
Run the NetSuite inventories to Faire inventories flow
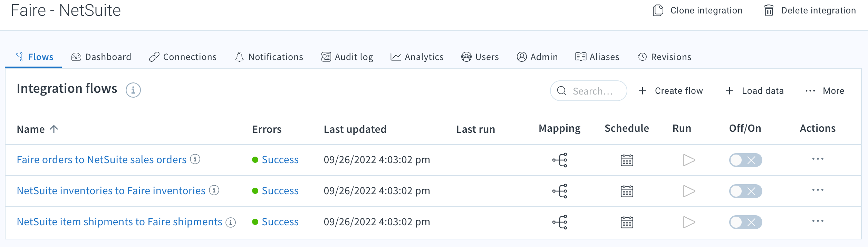(689, 191)
